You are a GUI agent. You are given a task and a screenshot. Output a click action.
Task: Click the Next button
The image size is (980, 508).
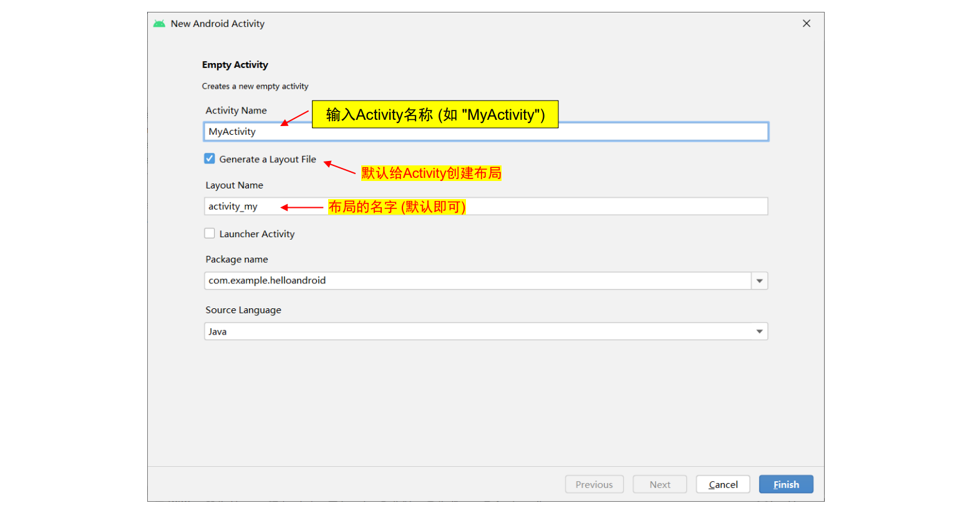click(659, 484)
